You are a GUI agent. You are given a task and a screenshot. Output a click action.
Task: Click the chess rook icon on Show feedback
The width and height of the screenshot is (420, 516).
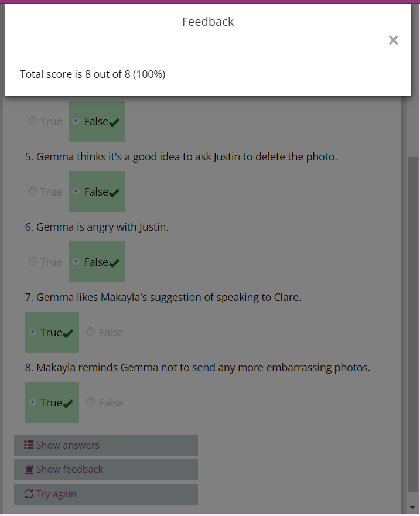(x=29, y=469)
